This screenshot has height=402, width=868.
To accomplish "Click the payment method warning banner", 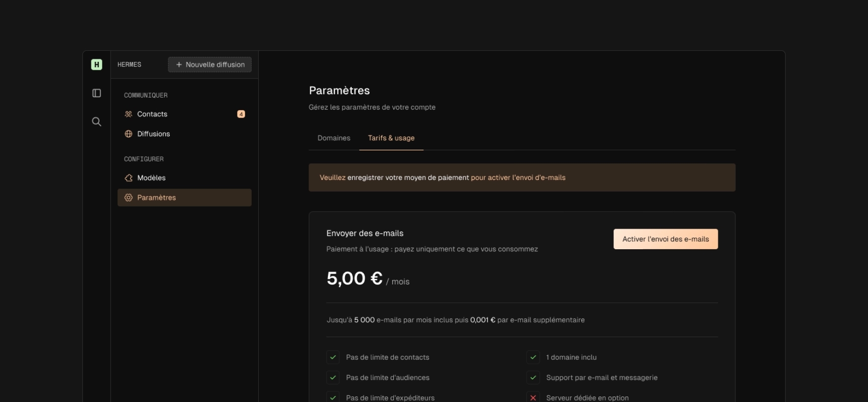I will pyautogui.click(x=522, y=177).
